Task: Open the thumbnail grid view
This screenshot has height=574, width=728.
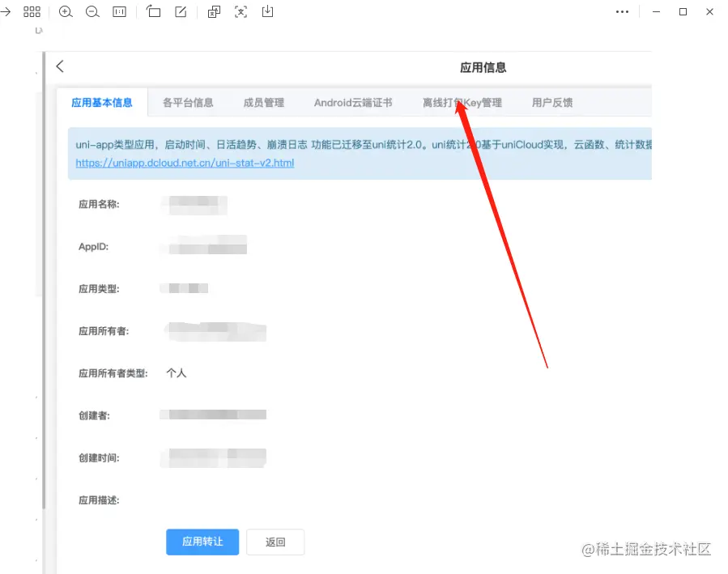Action: (x=32, y=11)
